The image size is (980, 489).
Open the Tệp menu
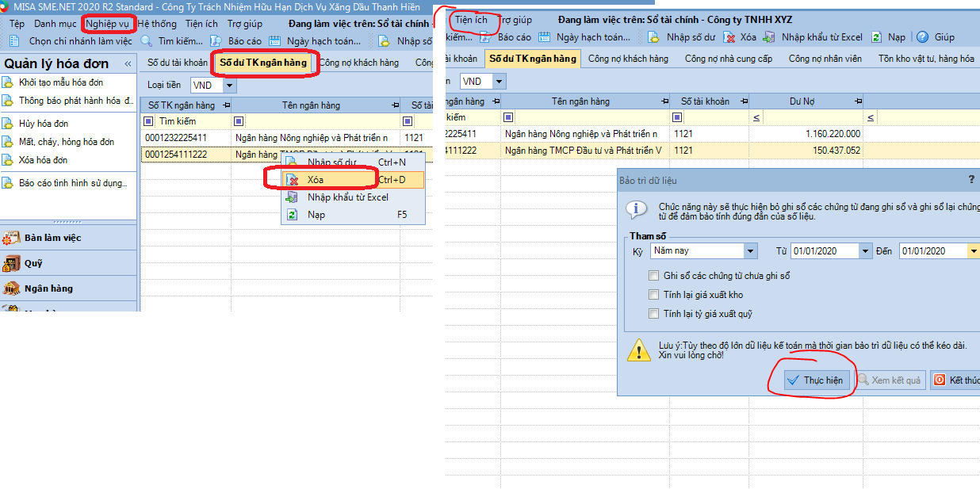pos(17,24)
